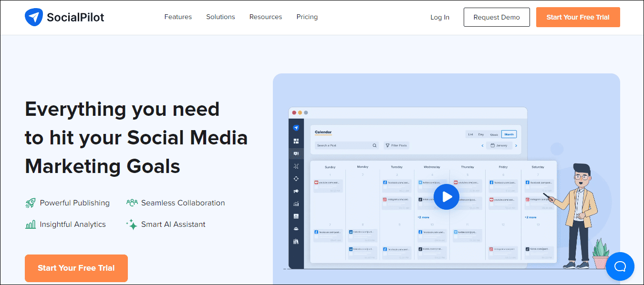Click the Smart AI Assistant text
This screenshot has width=644, height=285.
point(174,224)
